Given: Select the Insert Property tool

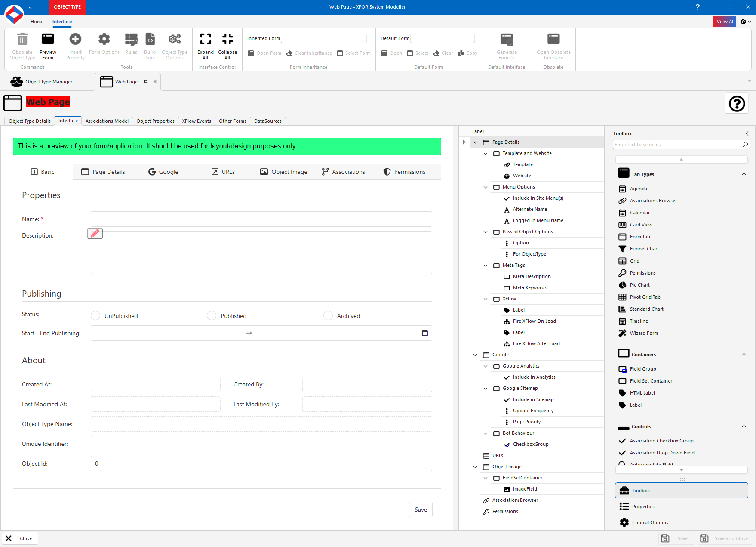Looking at the screenshot, I should [x=75, y=45].
